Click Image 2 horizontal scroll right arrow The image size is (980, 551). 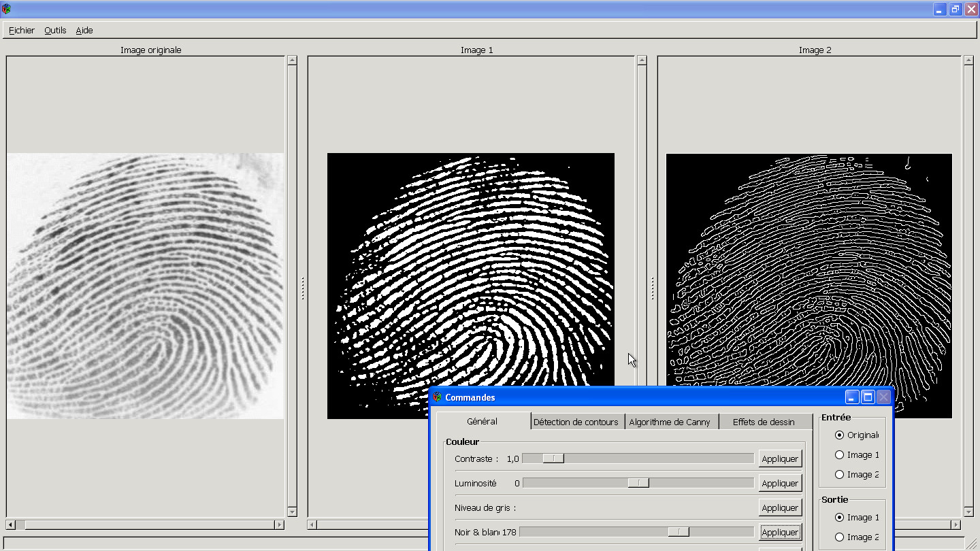coord(956,525)
